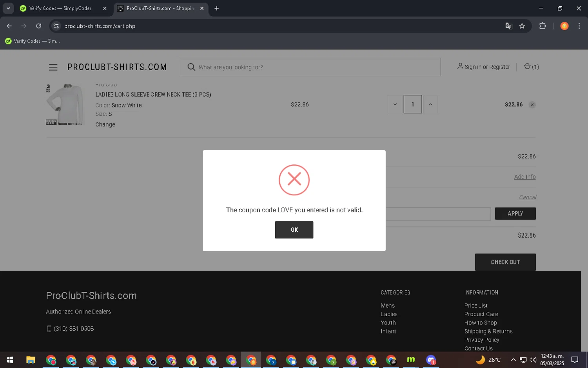Open the hamburger menu next to the logo
588x368 pixels.
pyautogui.click(x=53, y=67)
